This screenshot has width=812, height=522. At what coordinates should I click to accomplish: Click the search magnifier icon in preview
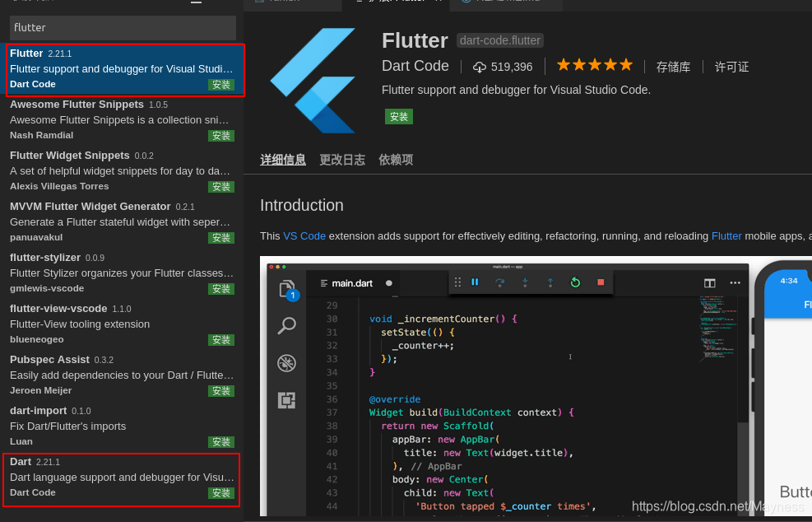click(x=286, y=326)
